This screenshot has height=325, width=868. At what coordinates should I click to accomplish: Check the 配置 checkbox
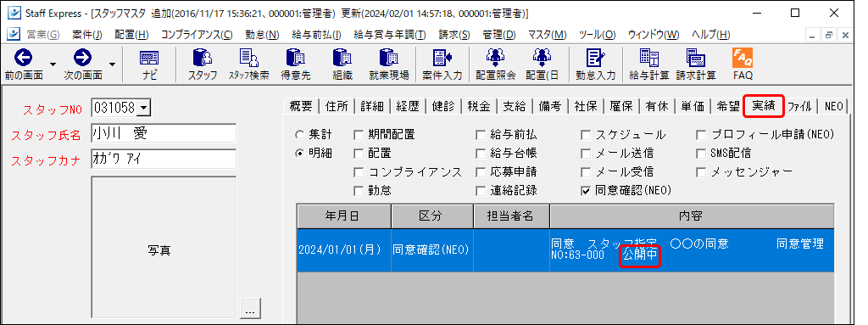[x=359, y=154]
